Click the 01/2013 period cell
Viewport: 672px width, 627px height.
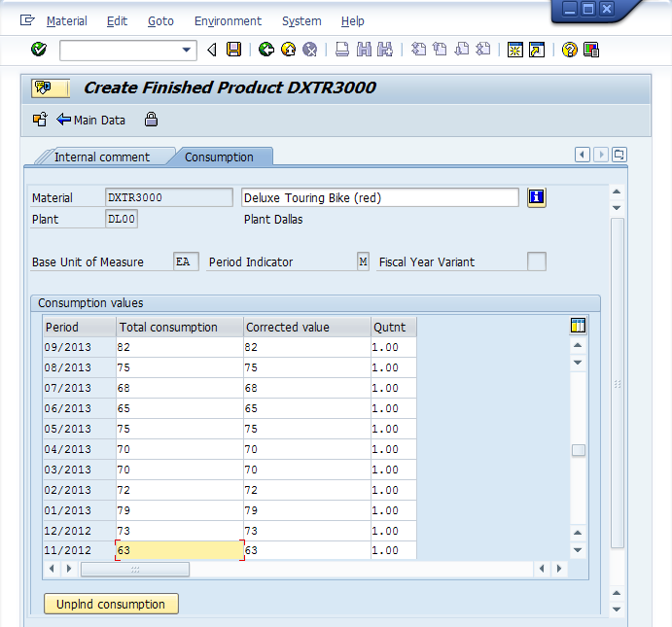[80, 510]
